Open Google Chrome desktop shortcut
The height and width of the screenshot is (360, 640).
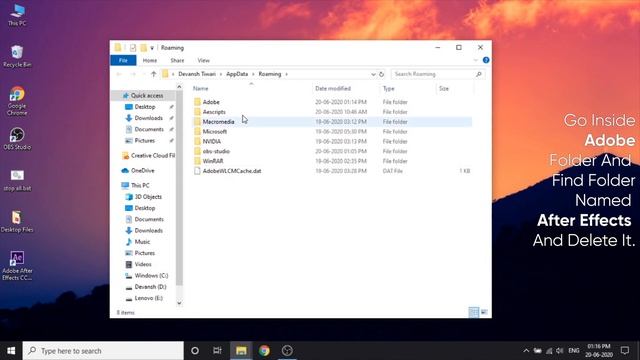click(17, 101)
